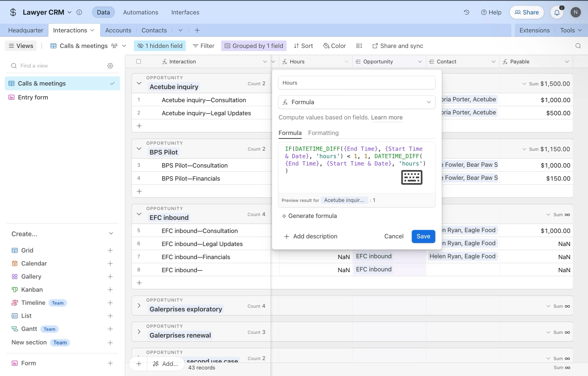Click the base info icon beside Lawyer CRM
The width and height of the screenshot is (588, 376).
coord(79,12)
